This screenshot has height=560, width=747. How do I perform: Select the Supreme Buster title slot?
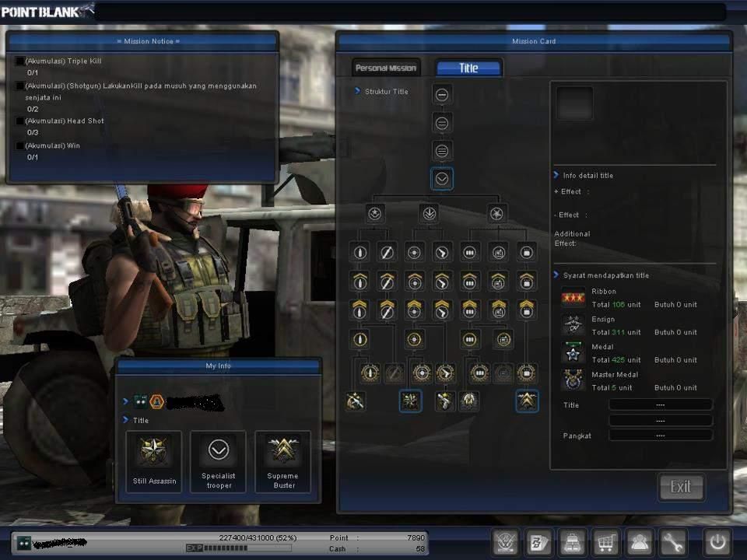click(282, 461)
